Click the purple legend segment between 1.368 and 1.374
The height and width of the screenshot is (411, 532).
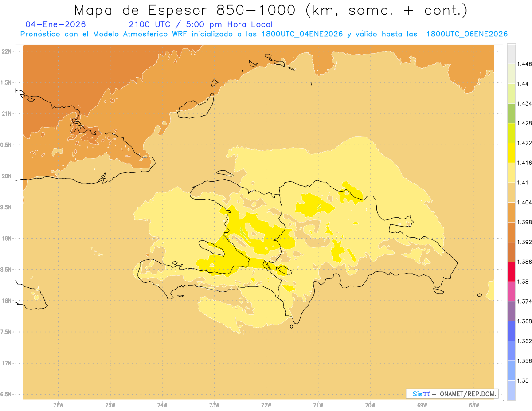pyautogui.click(x=511, y=311)
